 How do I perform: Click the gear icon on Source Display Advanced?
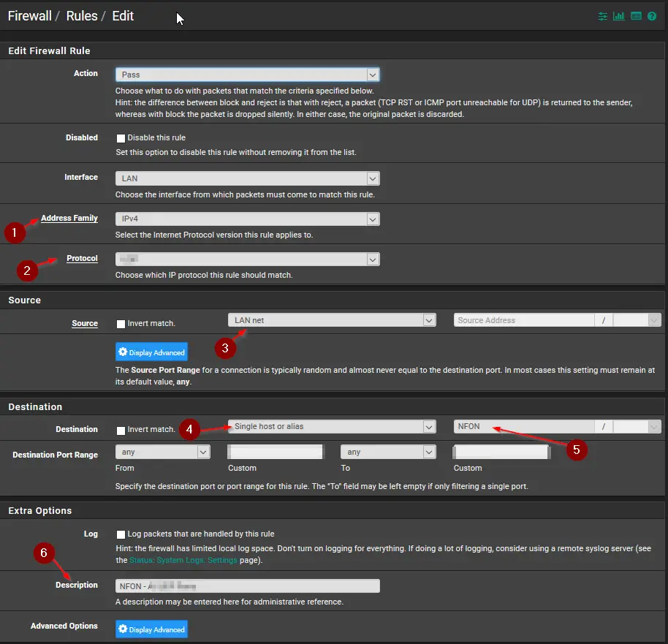pos(123,352)
